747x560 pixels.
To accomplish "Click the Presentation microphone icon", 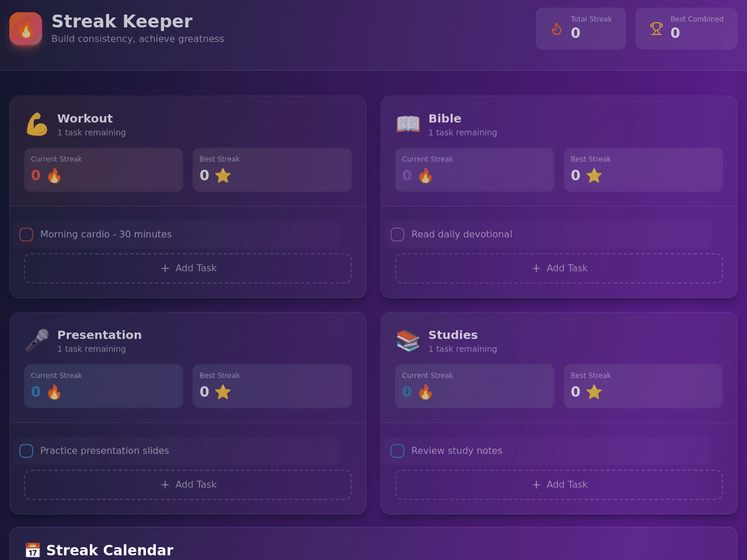I will [37, 341].
